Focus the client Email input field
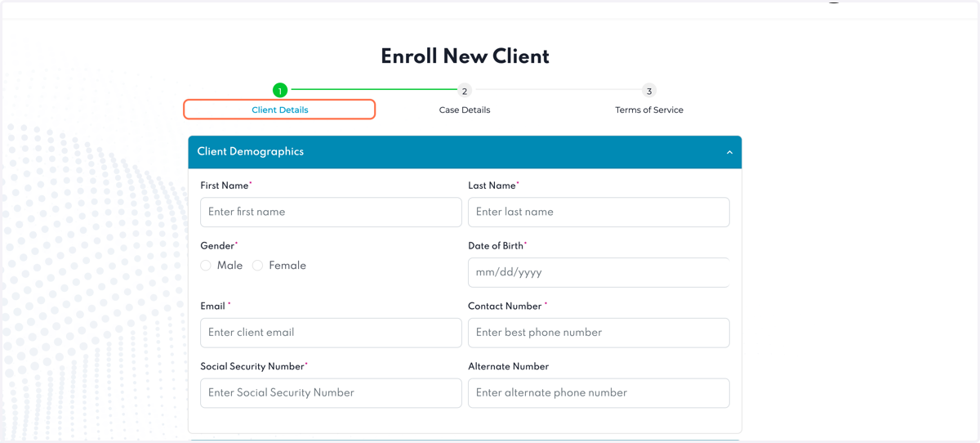The height and width of the screenshot is (443, 980). tap(331, 333)
